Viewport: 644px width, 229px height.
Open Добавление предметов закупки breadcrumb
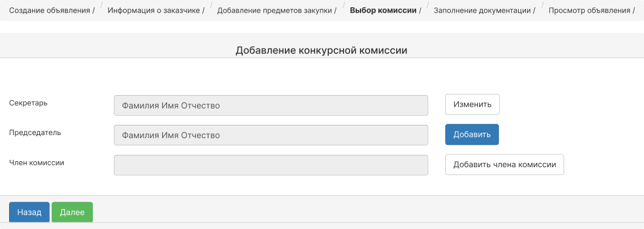pos(274,10)
